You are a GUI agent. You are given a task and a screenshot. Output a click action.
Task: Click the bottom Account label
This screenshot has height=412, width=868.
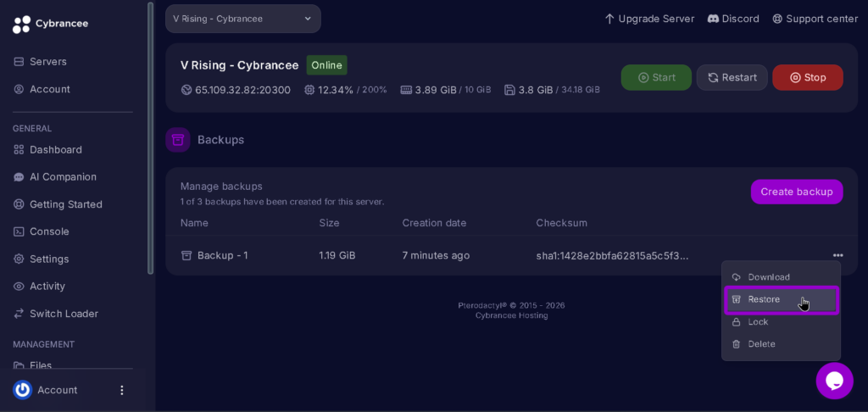pos(58,390)
